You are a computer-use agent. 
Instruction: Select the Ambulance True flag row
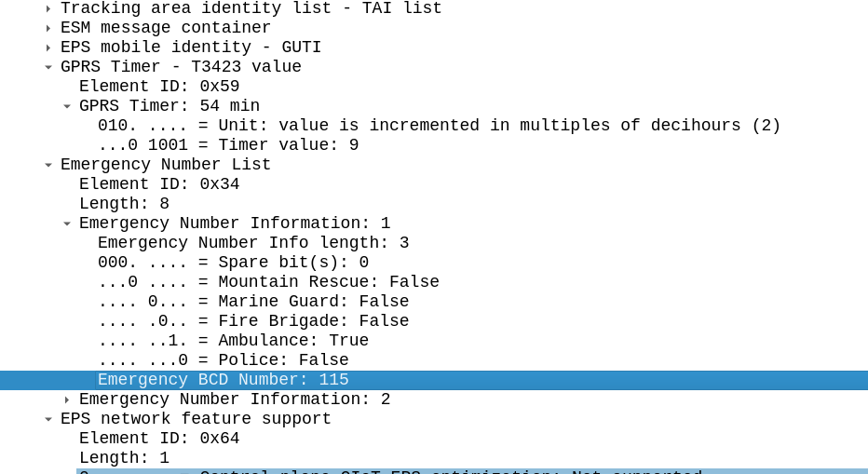233,341
